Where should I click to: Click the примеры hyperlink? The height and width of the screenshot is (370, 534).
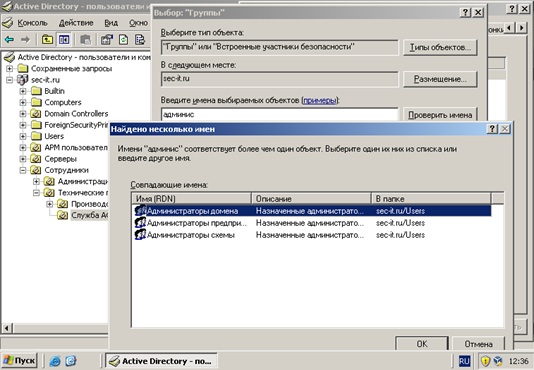(x=319, y=101)
